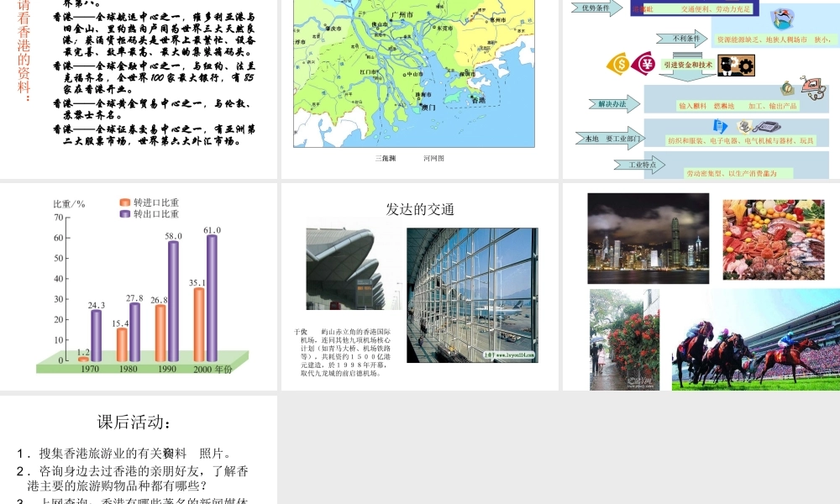Image resolution: width=840 pixels, height=504 pixels.
Task: Click the running figure globe clipart
Action: [783, 19]
